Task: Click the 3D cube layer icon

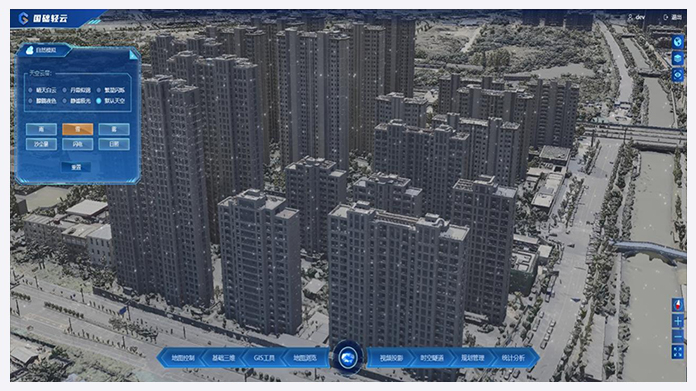Action: tap(677, 59)
